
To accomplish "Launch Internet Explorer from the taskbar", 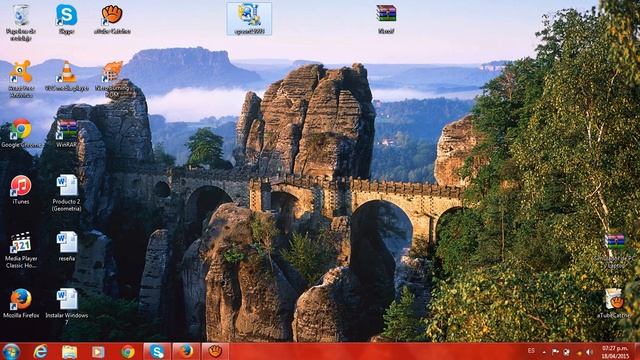I will click(x=40, y=351).
